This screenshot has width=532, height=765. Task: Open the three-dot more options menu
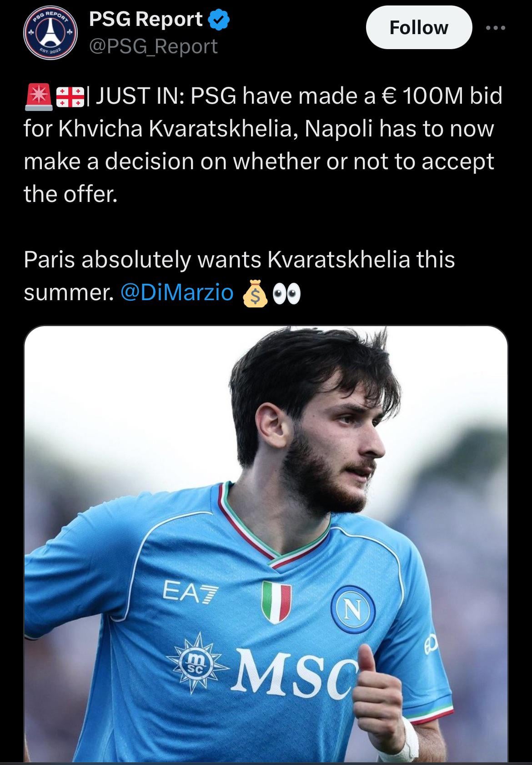click(x=495, y=28)
